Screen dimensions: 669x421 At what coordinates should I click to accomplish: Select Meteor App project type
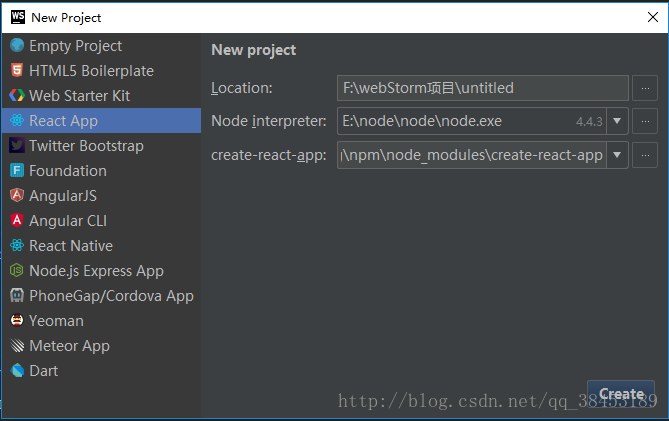coord(102,345)
